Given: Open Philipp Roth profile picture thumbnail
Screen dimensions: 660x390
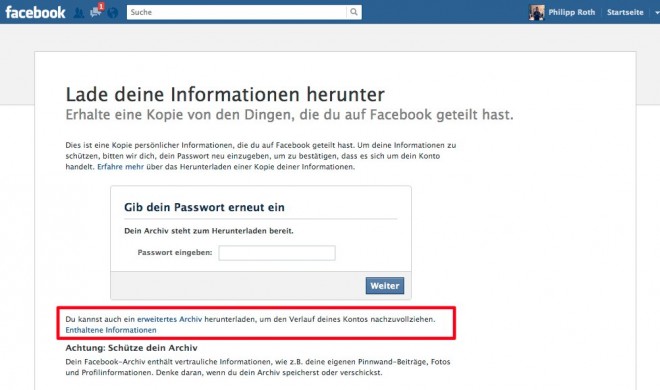Looking at the screenshot, I should pyautogui.click(x=537, y=12).
